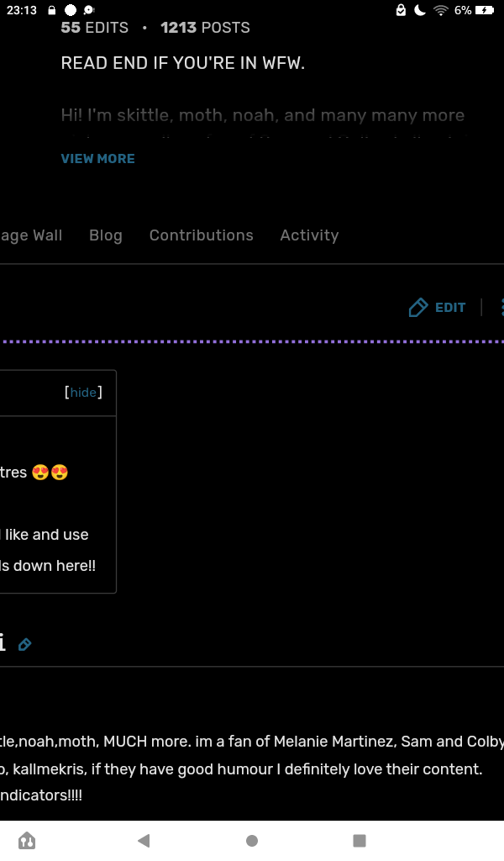This screenshot has width=504, height=861.
Task: Tap the 23:13 clock in status bar
Action: click(21, 10)
